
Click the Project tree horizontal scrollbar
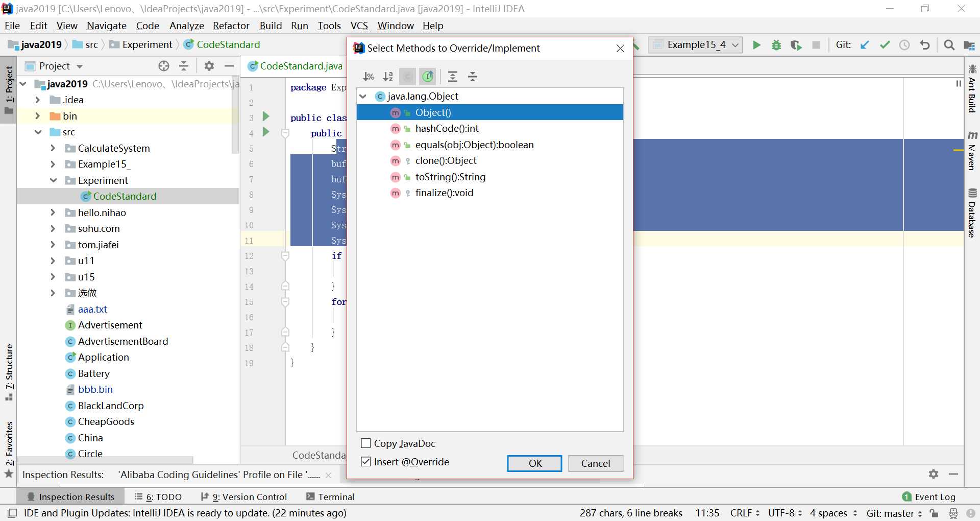click(x=105, y=460)
